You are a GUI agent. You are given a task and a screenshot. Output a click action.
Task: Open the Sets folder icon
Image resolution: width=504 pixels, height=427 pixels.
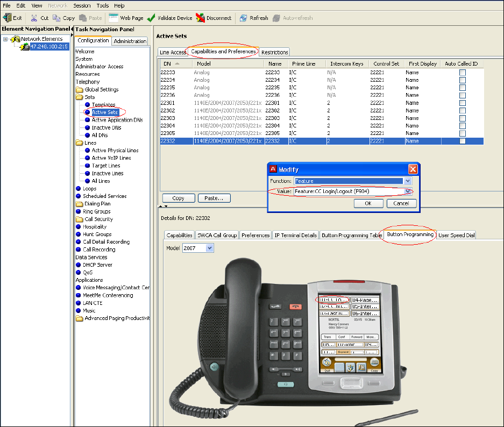click(x=80, y=97)
